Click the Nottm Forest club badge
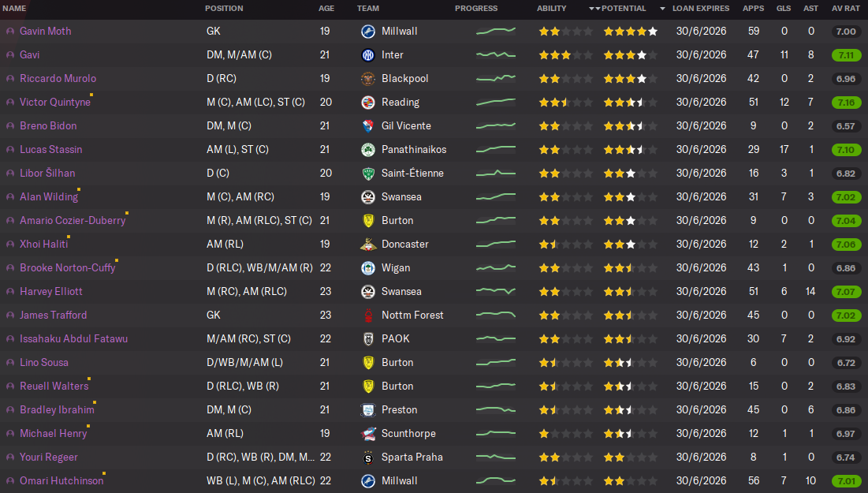The image size is (868, 493). point(367,316)
